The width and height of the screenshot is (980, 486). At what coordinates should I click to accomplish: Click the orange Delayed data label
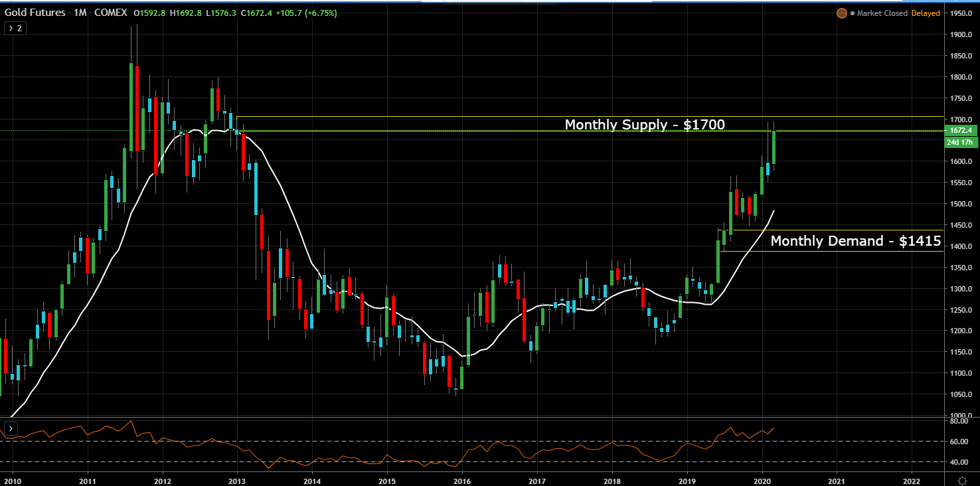(926, 13)
